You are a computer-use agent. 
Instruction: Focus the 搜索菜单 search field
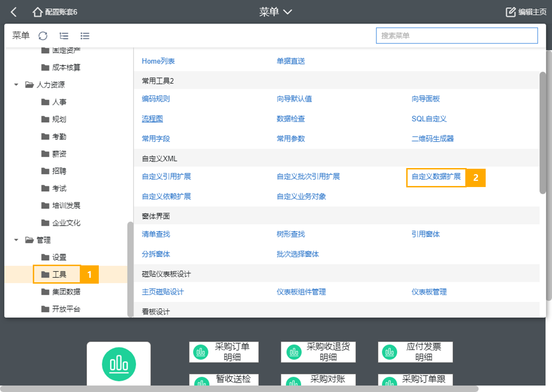pos(457,36)
